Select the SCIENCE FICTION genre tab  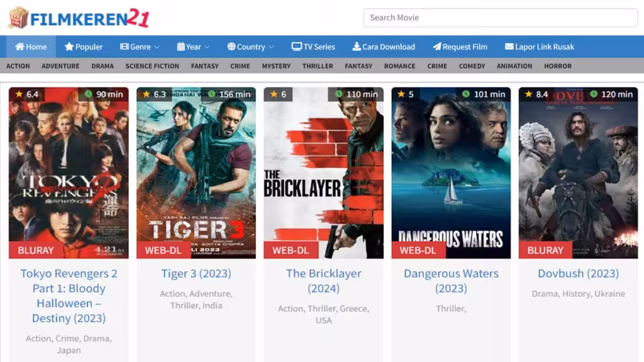point(152,66)
